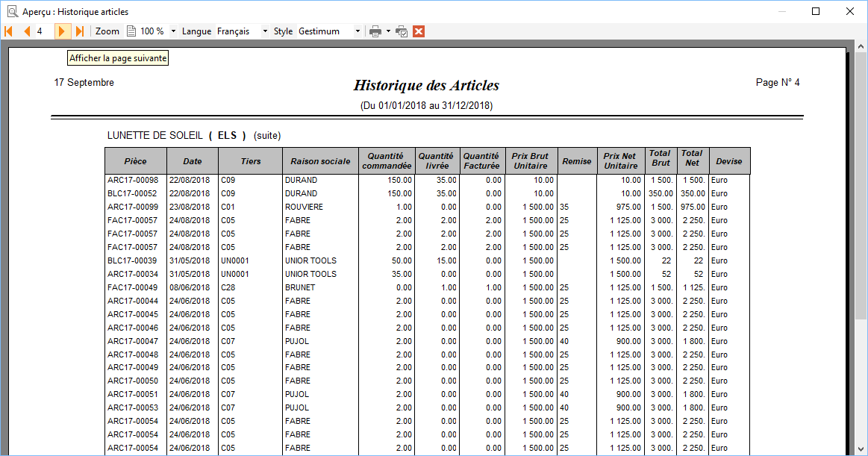This screenshot has height=456, width=868.
Task: Click the Zoom label in the toolbar
Action: (x=107, y=31)
